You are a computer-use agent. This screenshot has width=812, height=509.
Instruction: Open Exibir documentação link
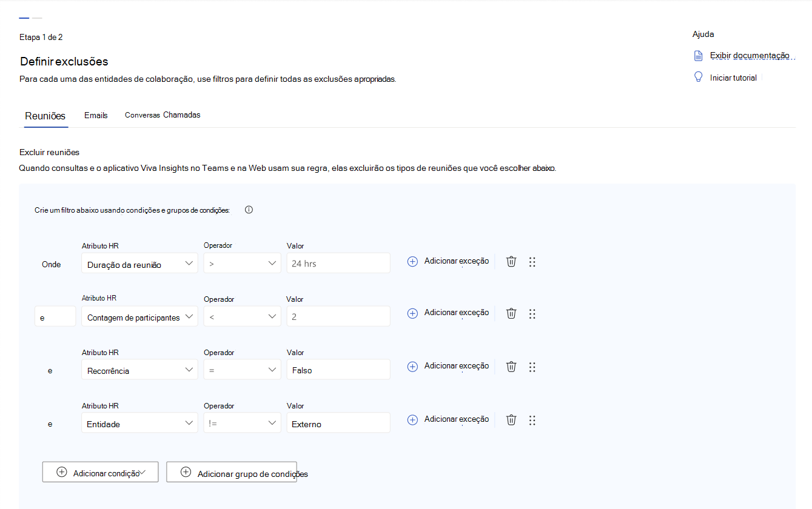pyautogui.click(x=750, y=56)
